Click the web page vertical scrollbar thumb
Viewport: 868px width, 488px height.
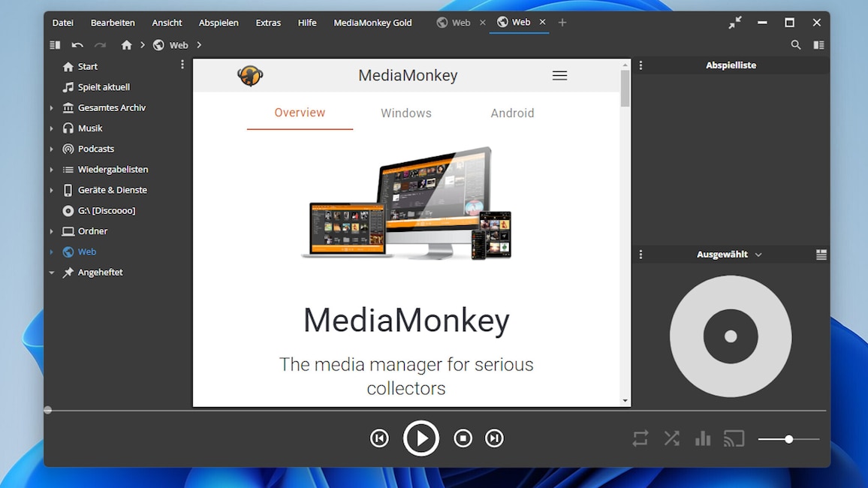tap(625, 89)
